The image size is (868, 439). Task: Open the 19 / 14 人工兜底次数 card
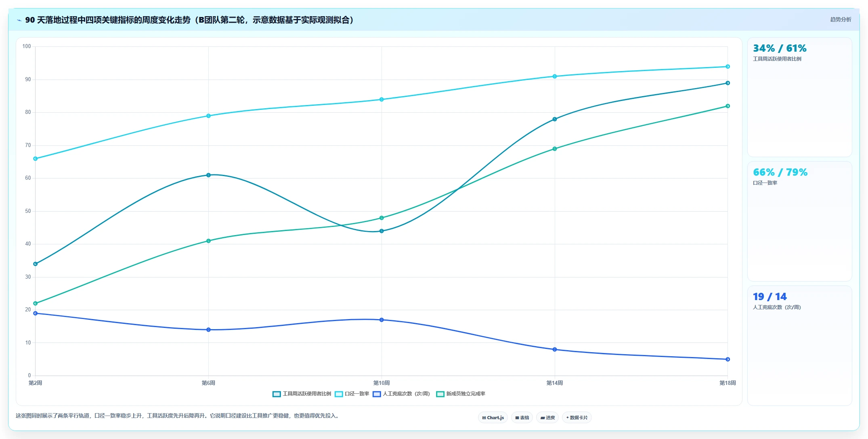tap(799, 346)
